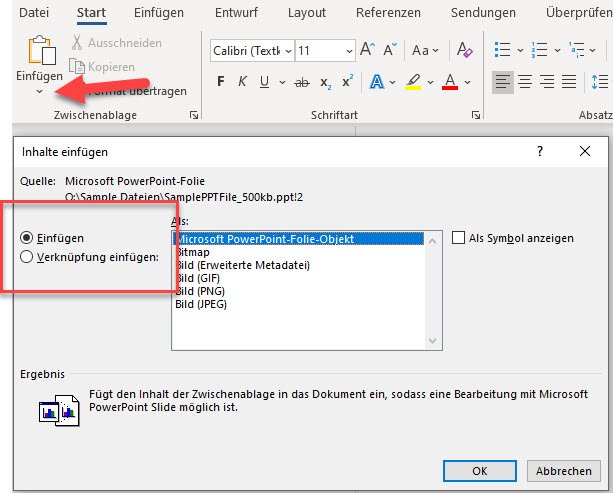Switch to the Start tab

pyautogui.click(x=91, y=13)
